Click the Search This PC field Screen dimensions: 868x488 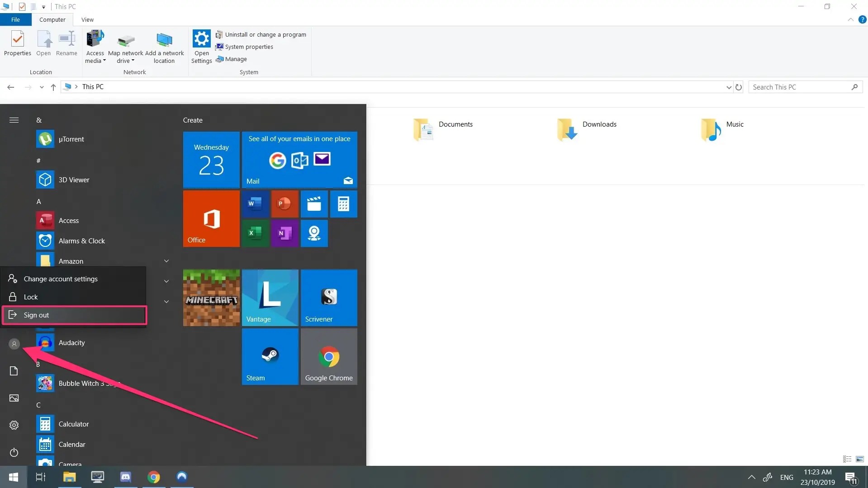(805, 87)
